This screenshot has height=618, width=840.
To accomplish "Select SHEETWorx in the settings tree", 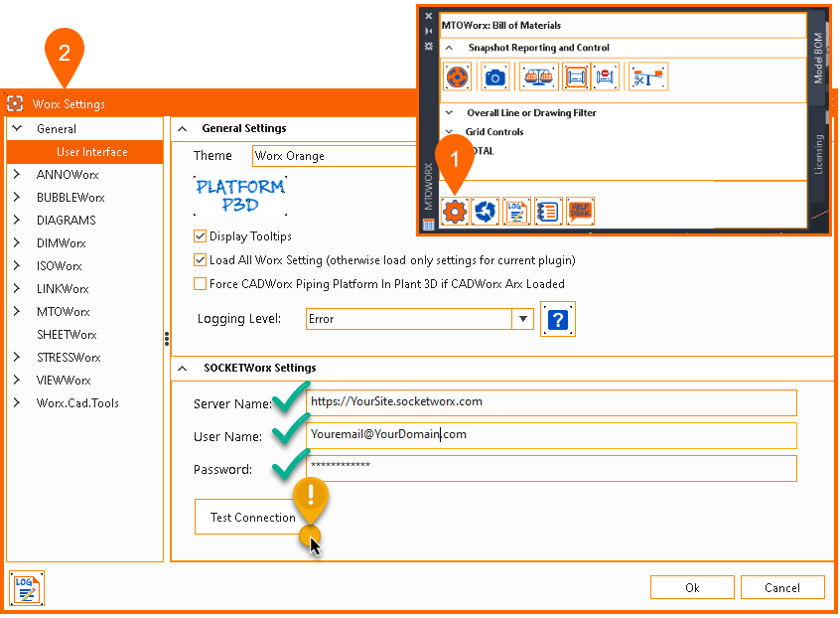I will pyautogui.click(x=67, y=335).
